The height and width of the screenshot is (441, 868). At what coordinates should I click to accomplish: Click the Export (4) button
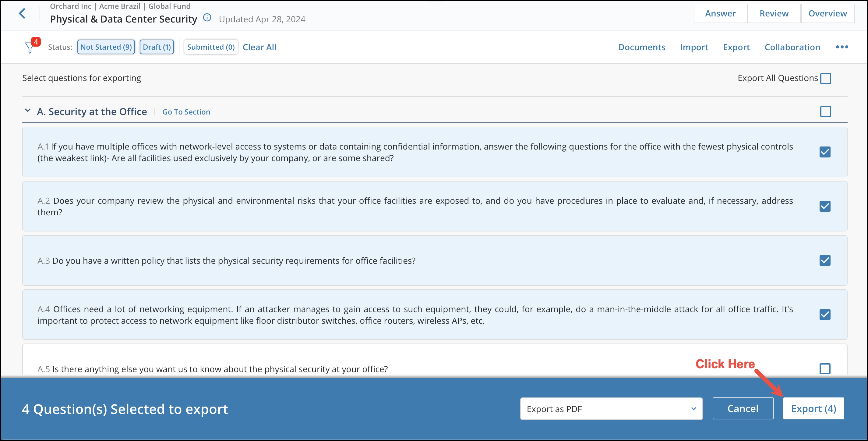pyautogui.click(x=813, y=408)
